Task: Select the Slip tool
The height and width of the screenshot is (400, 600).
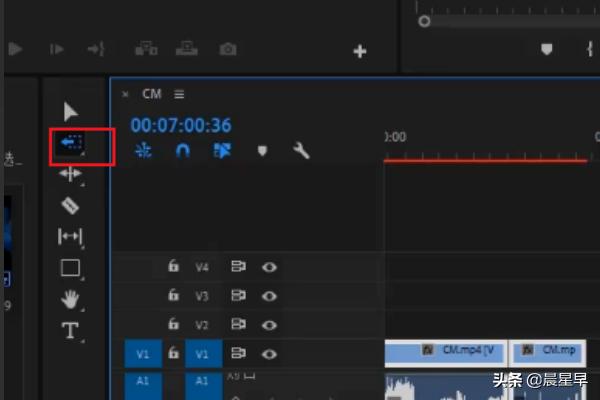Action: pyautogui.click(x=70, y=237)
